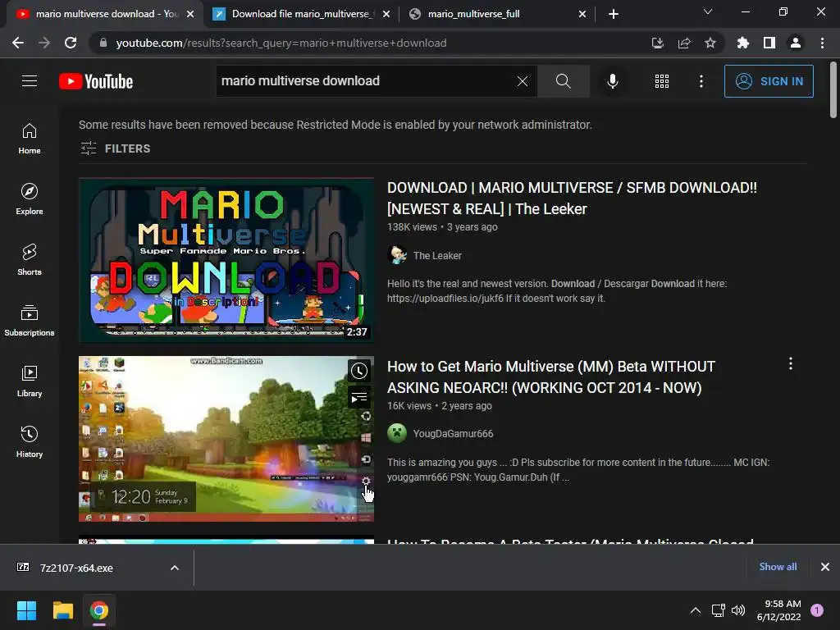Open History in the sidebar
Screen dimensions: 840x630
point(30,442)
